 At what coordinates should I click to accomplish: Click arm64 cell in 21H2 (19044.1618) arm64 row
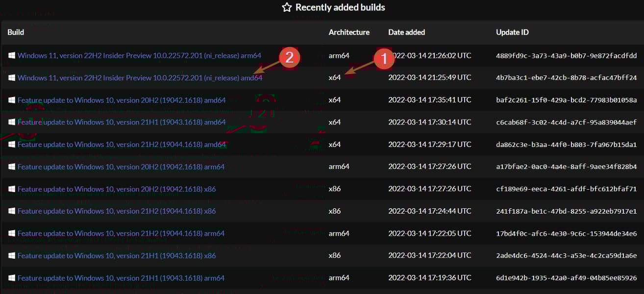339,233
